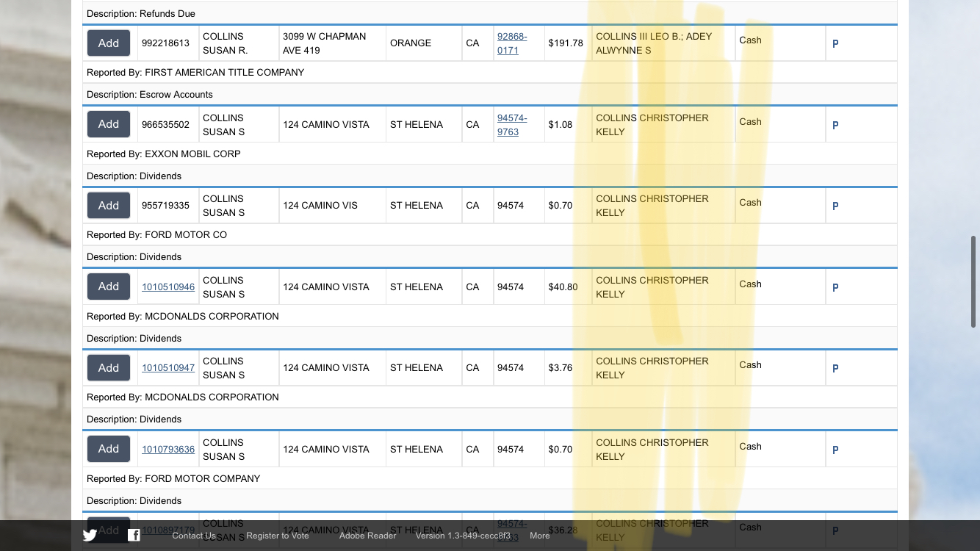
Task: Select the amount $40.80
Action: 563,287
